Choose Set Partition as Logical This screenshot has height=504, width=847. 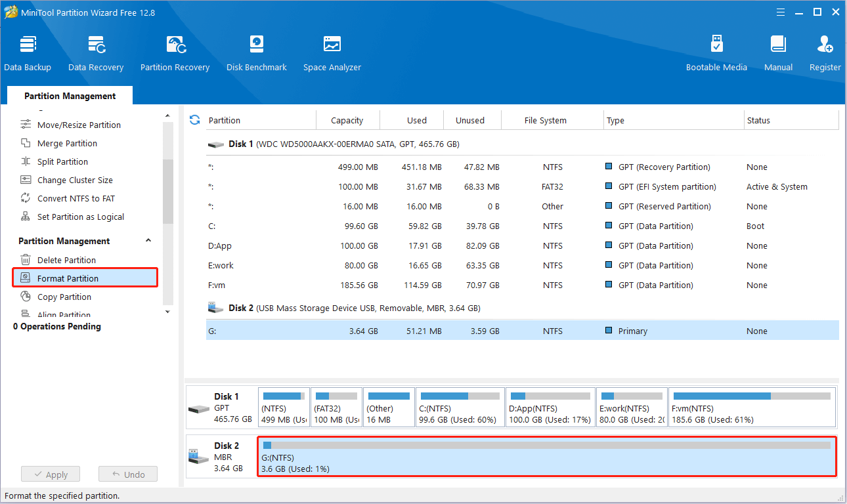[x=72, y=217]
